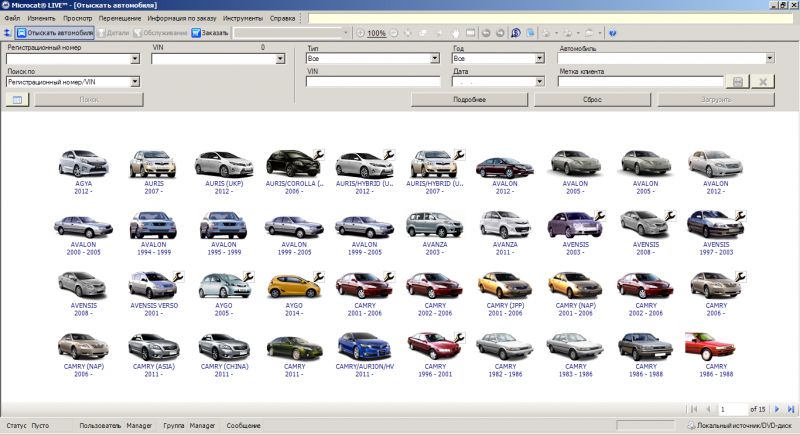This screenshot has height=435, width=800.
Task: Click the Поиск search button
Action: (89, 99)
